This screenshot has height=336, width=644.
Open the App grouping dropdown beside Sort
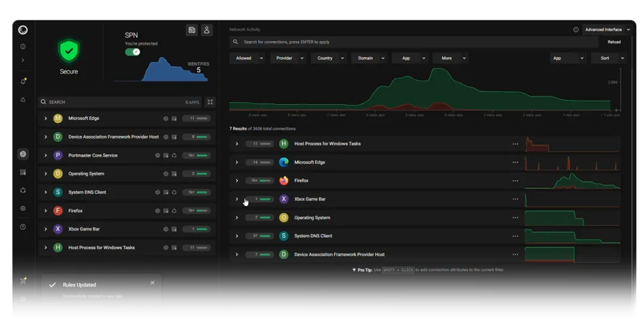click(568, 58)
